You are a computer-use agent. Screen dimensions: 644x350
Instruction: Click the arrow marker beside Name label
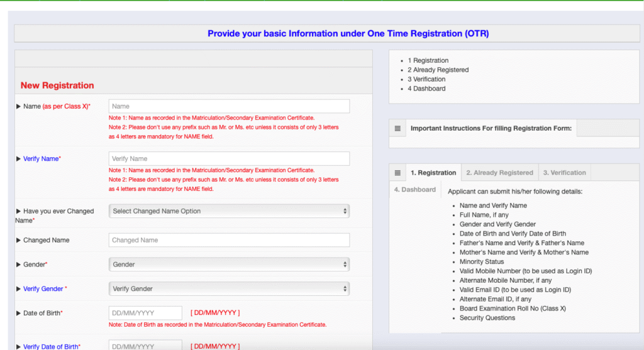coord(18,106)
